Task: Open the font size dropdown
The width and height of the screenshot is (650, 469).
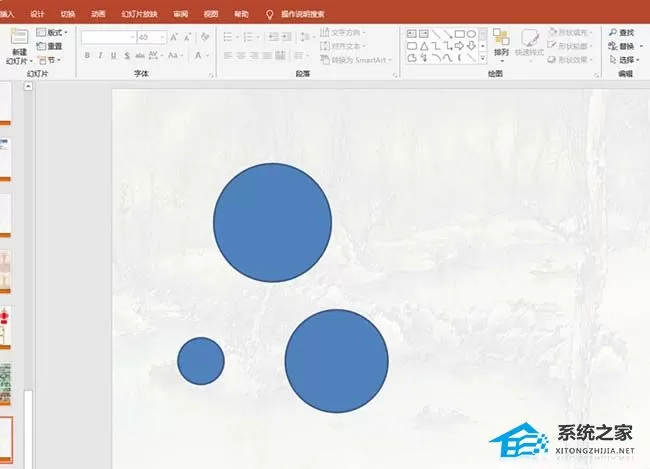Action: click(162, 37)
